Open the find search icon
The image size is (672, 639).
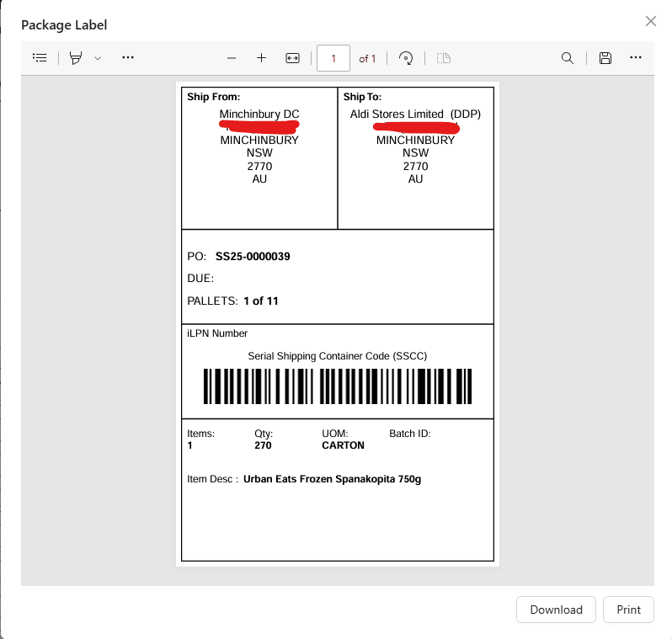568,58
